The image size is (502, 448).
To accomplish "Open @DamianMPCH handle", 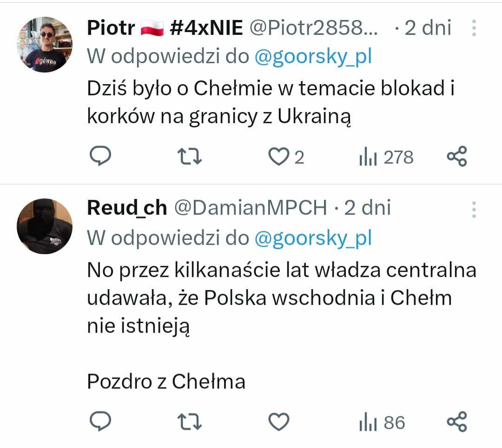I will (x=251, y=208).
